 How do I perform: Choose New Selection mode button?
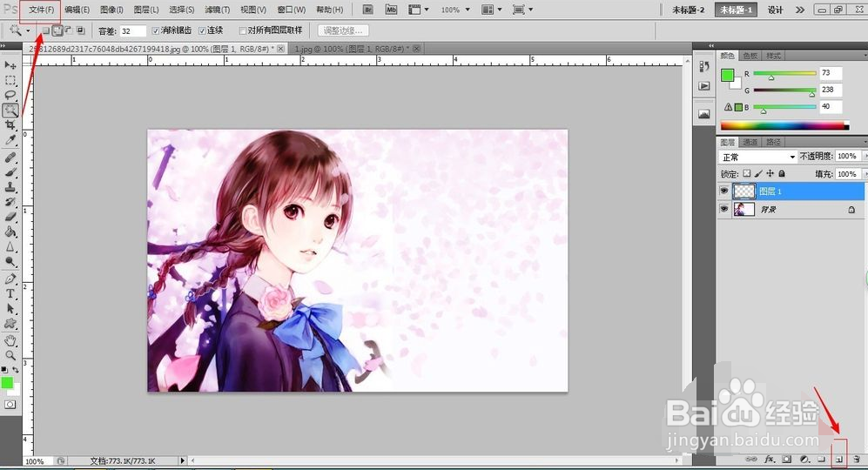[46, 30]
